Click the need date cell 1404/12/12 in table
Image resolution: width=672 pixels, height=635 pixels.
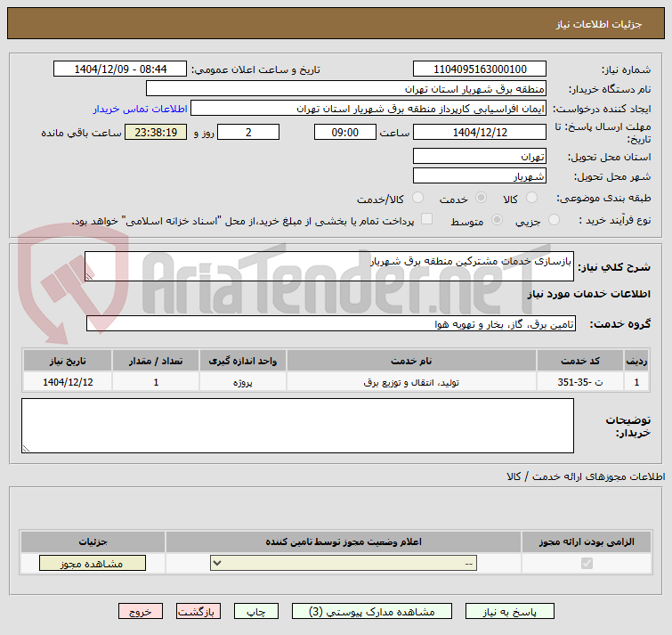click(68, 382)
